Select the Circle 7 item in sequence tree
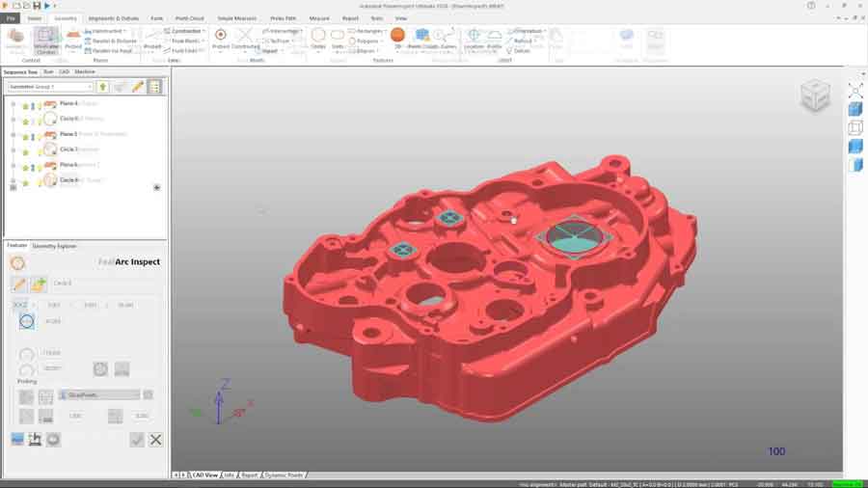 68,149
